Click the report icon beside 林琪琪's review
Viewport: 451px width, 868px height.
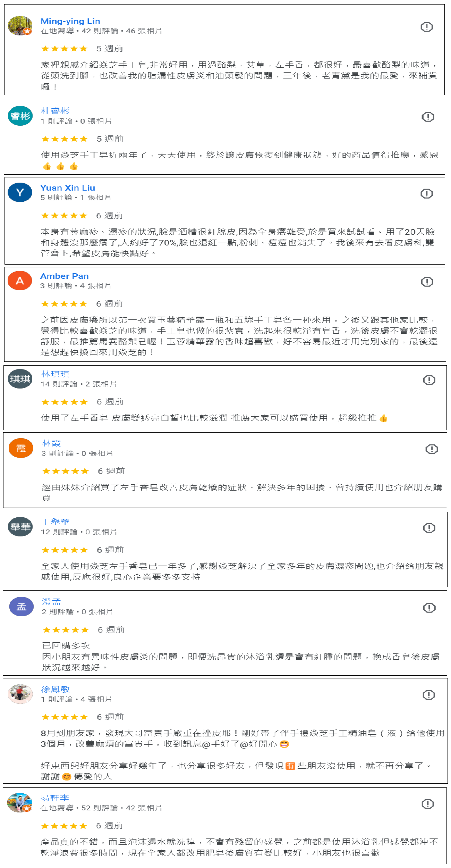click(x=429, y=380)
